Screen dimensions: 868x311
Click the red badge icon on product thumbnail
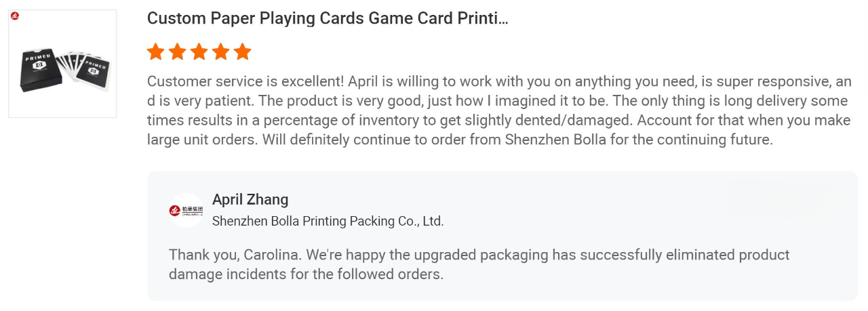15,16
